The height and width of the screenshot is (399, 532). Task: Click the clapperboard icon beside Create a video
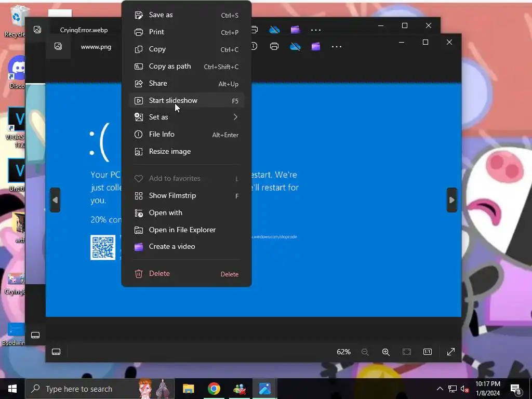point(138,247)
